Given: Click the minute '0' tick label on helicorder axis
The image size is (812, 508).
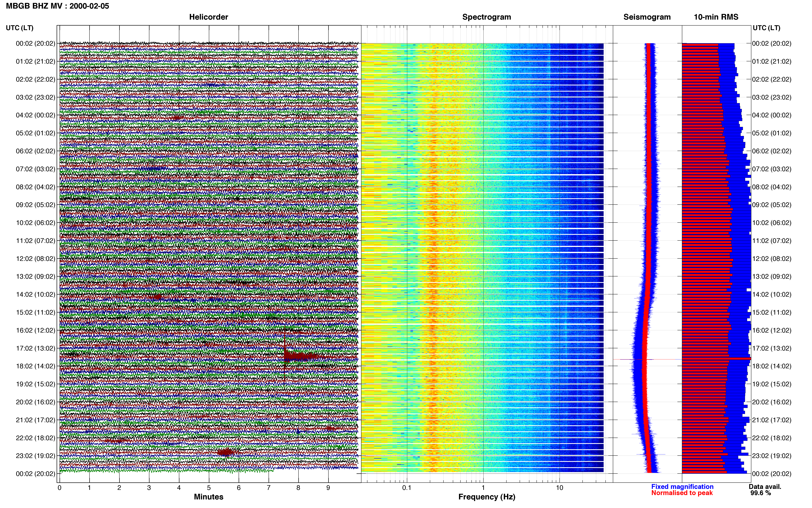Looking at the screenshot, I should pyautogui.click(x=59, y=488).
